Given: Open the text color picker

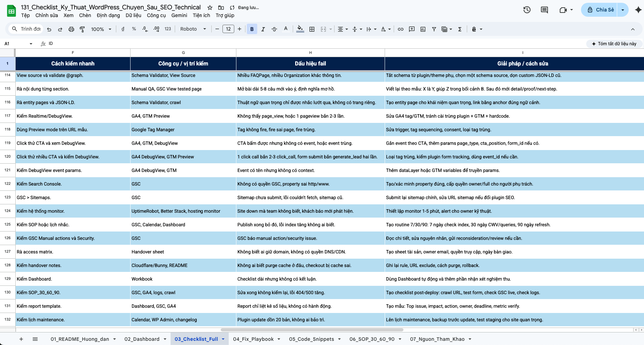Looking at the screenshot, I should pos(286,29).
